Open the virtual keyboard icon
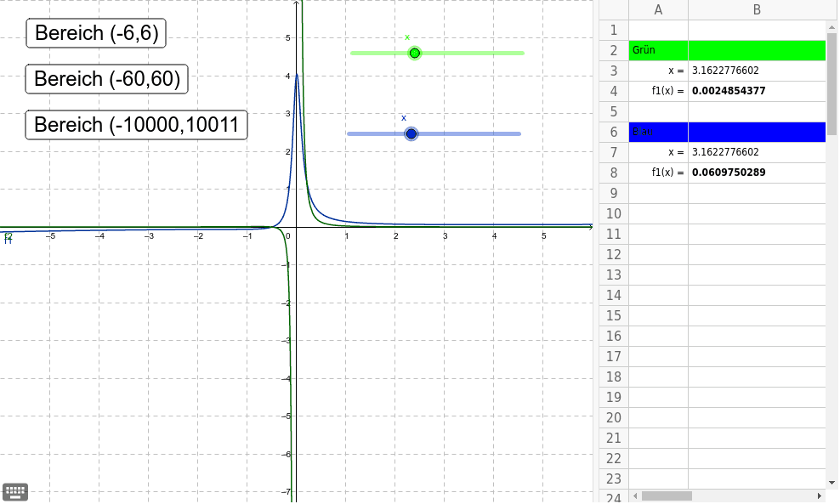 coord(15,491)
